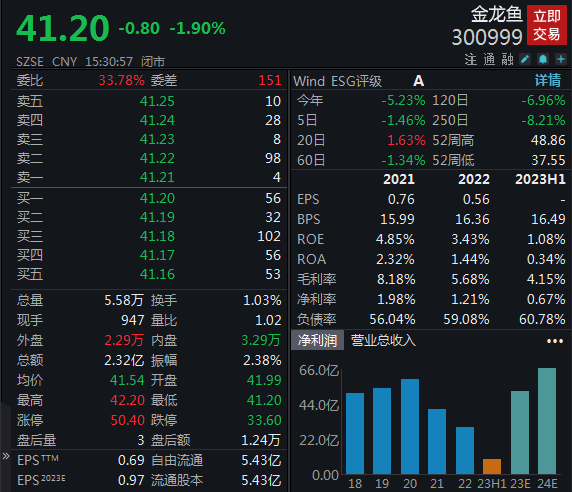Click 52周低 value 37.55

click(x=548, y=160)
